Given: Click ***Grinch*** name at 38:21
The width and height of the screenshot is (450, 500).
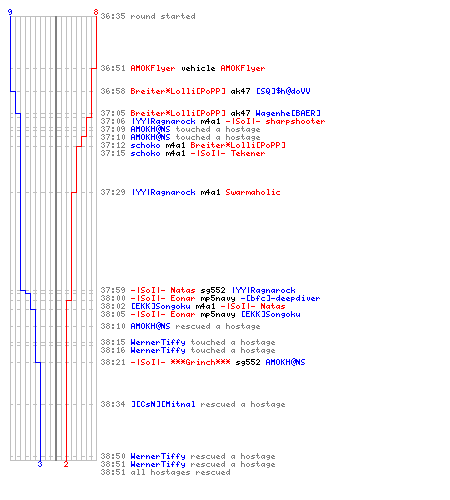Looking at the screenshot, I should [200, 362].
